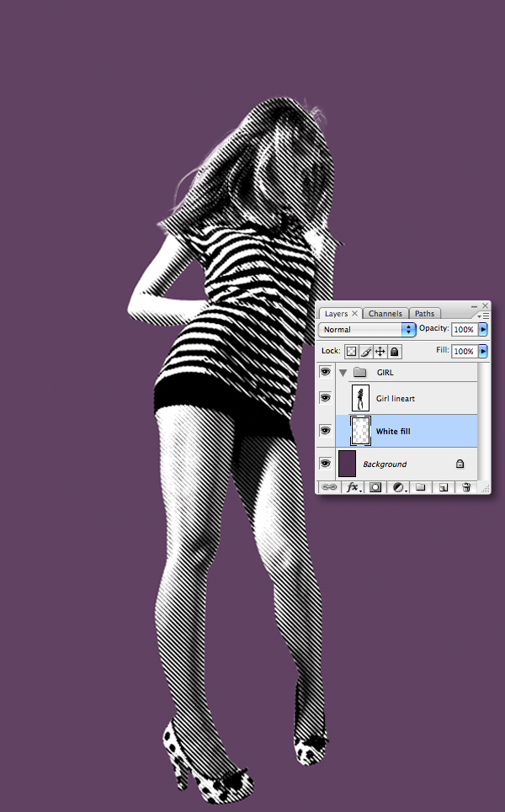Switch to the Channels tab

pos(385,313)
